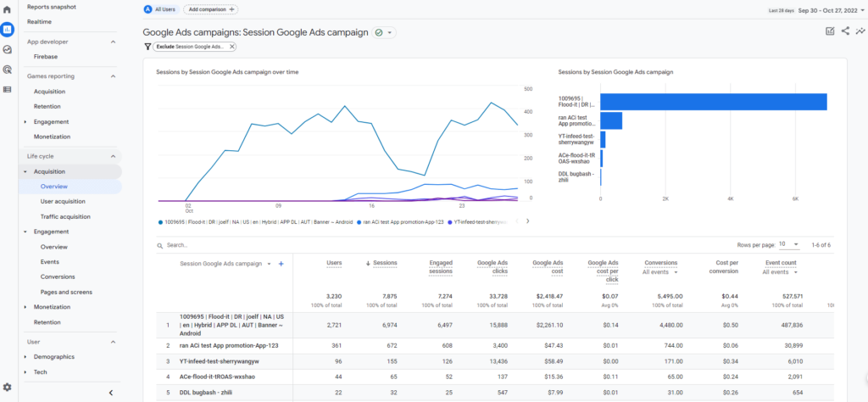Click the Add comparison button
The height and width of the screenshot is (402, 868).
coord(210,9)
